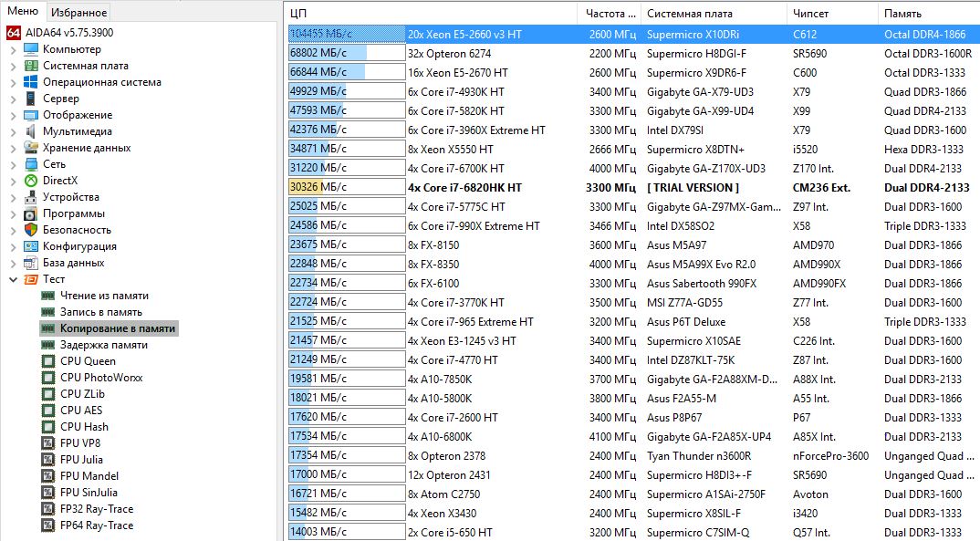Select the Копирование в памяти test
The width and height of the screenshot is (980, 541).
coord(109,328)
